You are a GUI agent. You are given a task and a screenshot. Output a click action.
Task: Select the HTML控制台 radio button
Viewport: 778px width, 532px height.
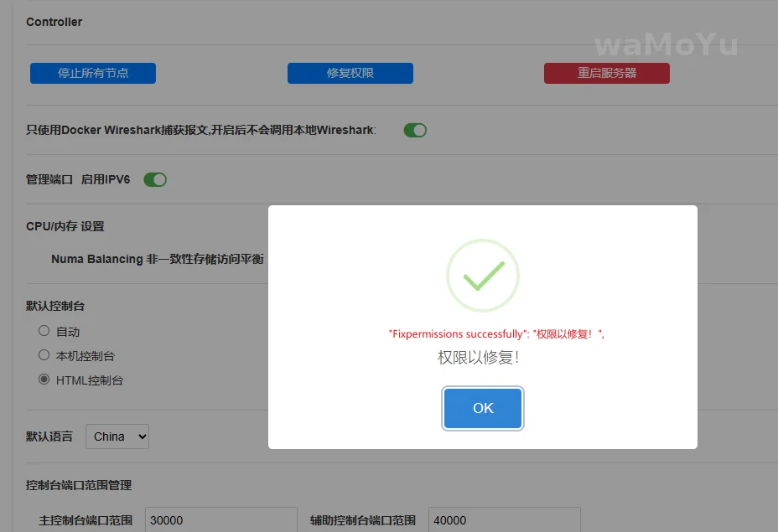coord(44,380)
